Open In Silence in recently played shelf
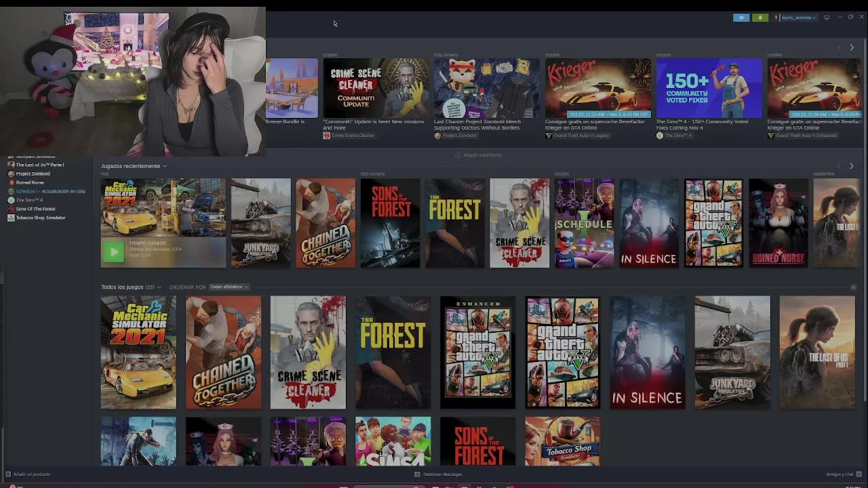Screen dimensions: 868x488 [x=649, y=223]
